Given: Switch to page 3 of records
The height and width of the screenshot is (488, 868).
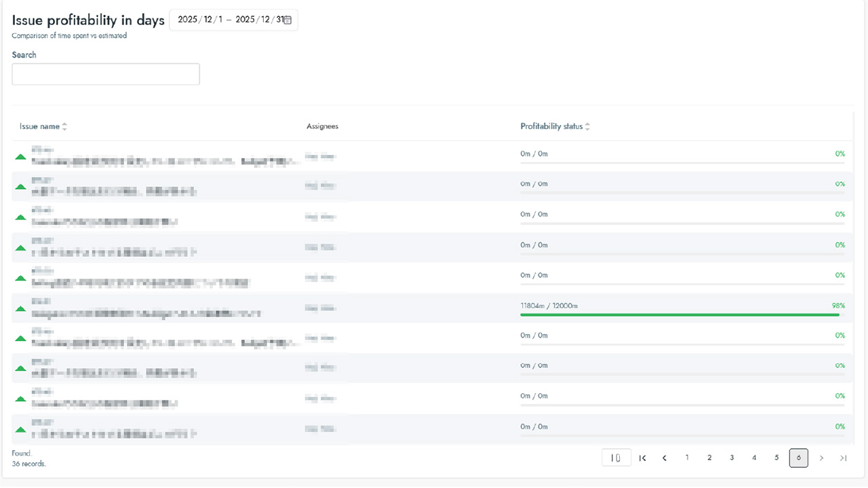Looking at the screenshot, I should [x=732, y=458].
